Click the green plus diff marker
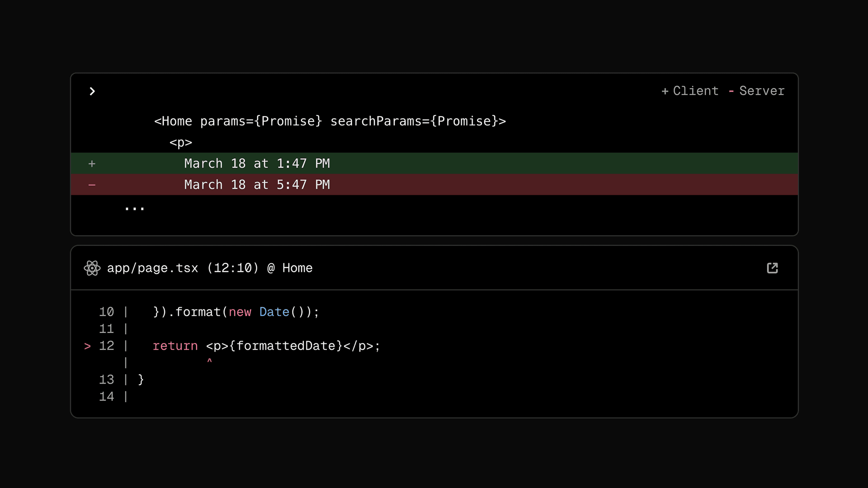The height and width of the screenshot is (488, 868). click(92, 164)
